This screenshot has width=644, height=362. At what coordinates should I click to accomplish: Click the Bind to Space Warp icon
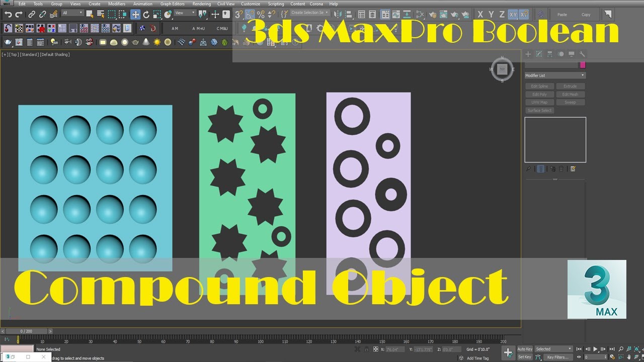tap(53, 15)
